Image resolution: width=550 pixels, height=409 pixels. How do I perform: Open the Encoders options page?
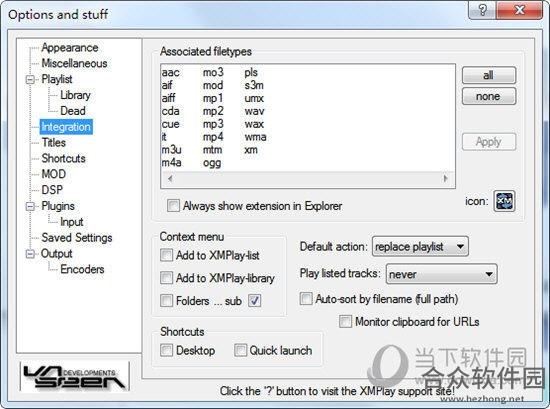pos(82,269)
